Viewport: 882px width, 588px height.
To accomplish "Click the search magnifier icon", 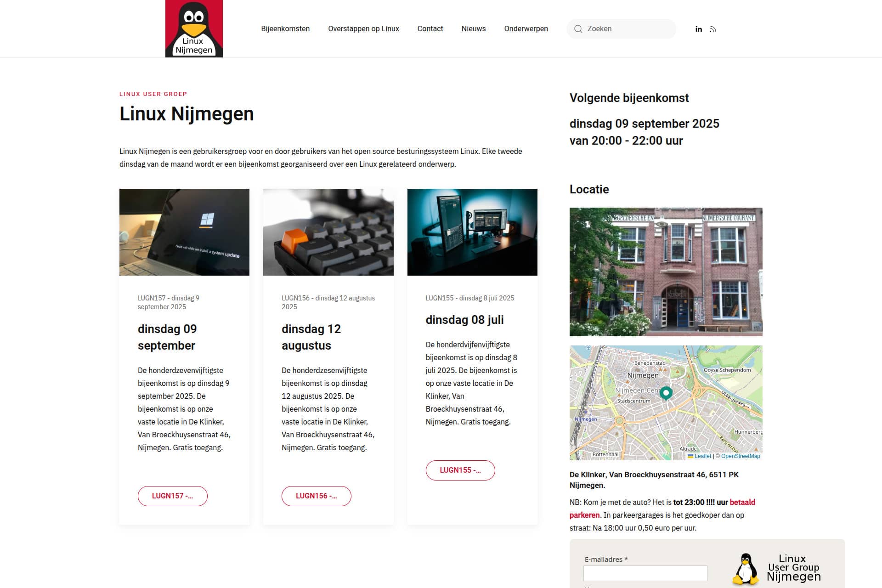I will 578,29.
